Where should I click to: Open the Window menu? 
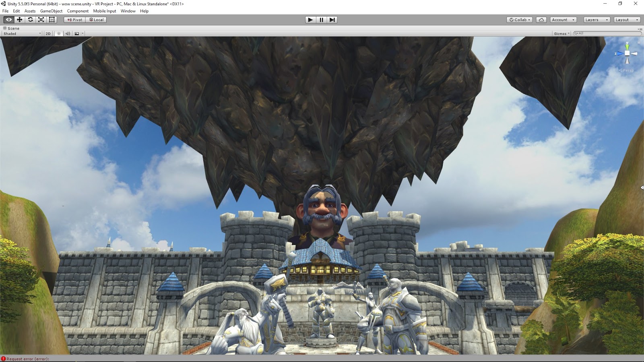[128, 11]
